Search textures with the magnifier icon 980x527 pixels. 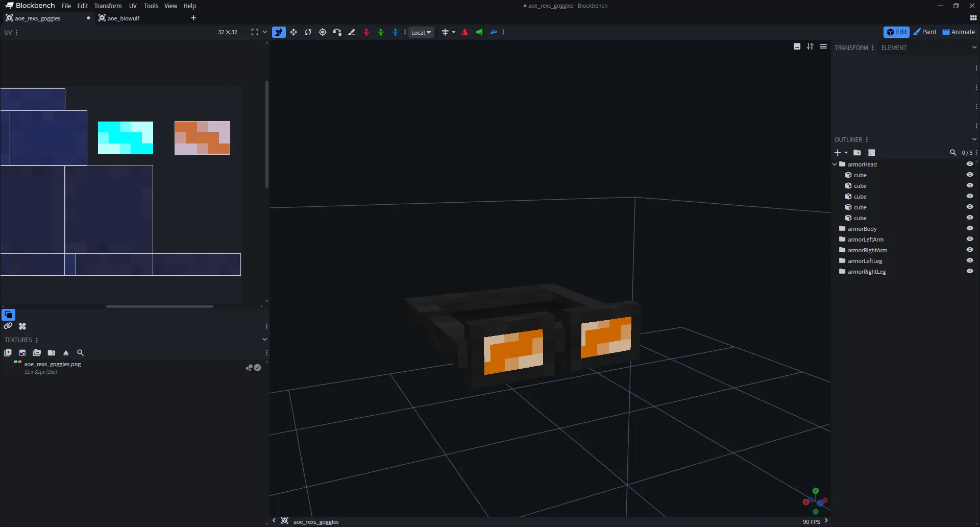click(x=80, y=353)
